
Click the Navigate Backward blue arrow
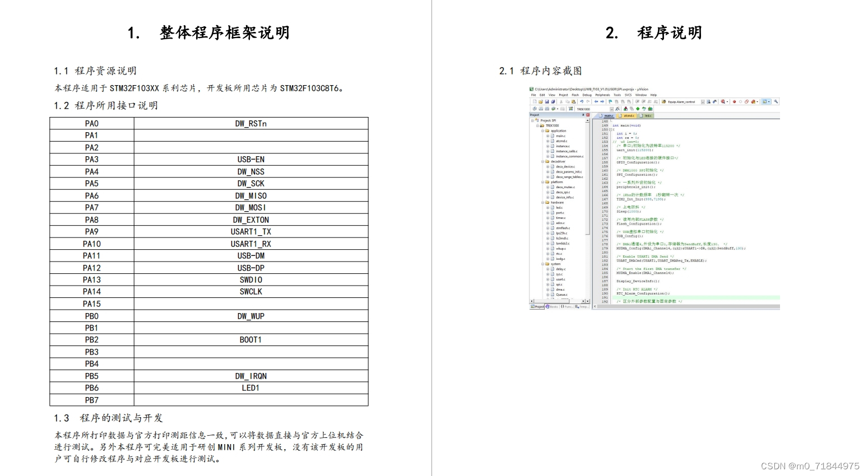(596, 102)
